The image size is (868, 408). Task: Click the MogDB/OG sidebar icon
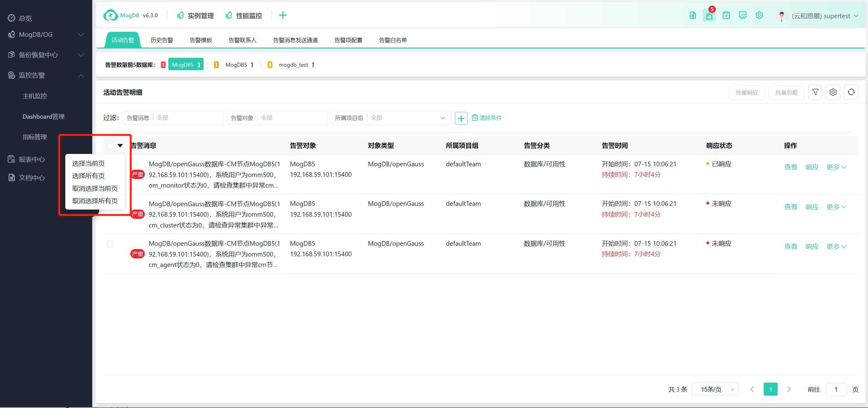pos(11,34)
